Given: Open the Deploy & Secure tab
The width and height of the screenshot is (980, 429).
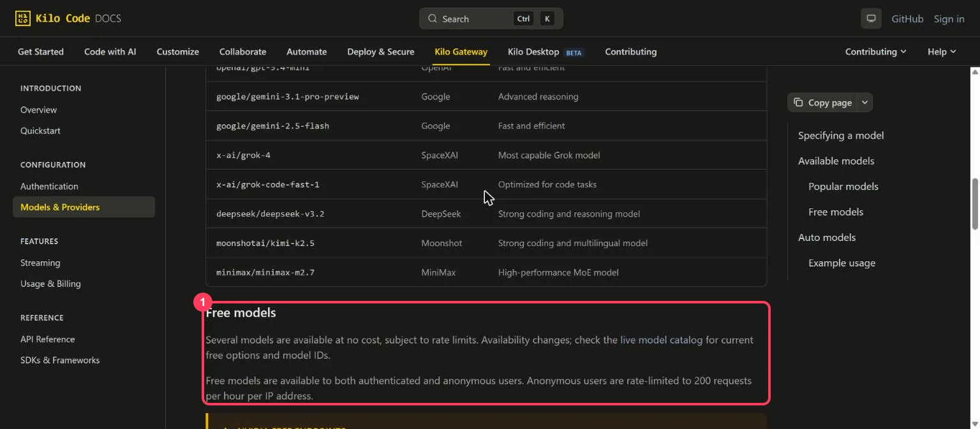Looking at the screenshot, I should pos(381,52).
